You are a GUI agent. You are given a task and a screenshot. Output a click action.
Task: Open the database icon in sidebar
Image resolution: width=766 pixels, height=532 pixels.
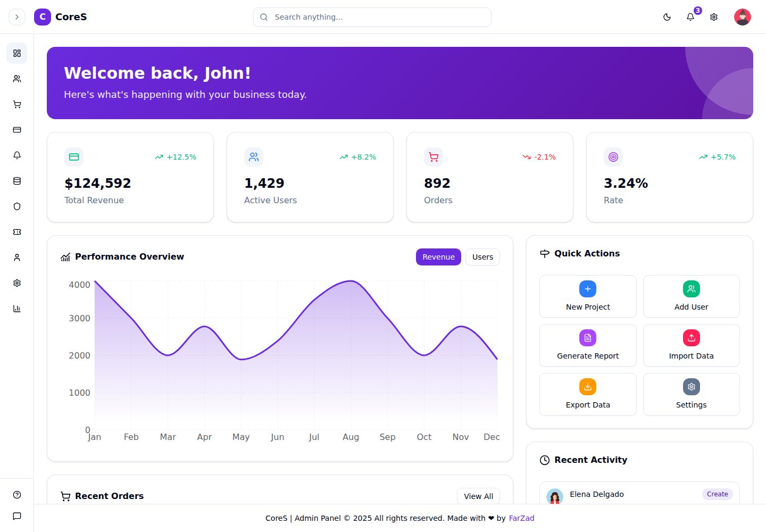(17, 181)
